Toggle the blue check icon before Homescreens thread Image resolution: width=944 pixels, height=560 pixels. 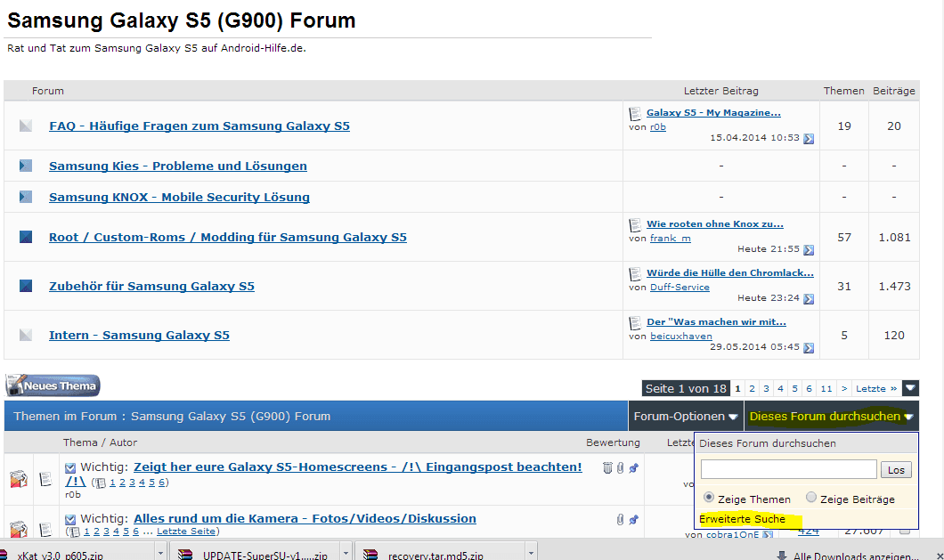pyautogui.click(x=70, y=468)
